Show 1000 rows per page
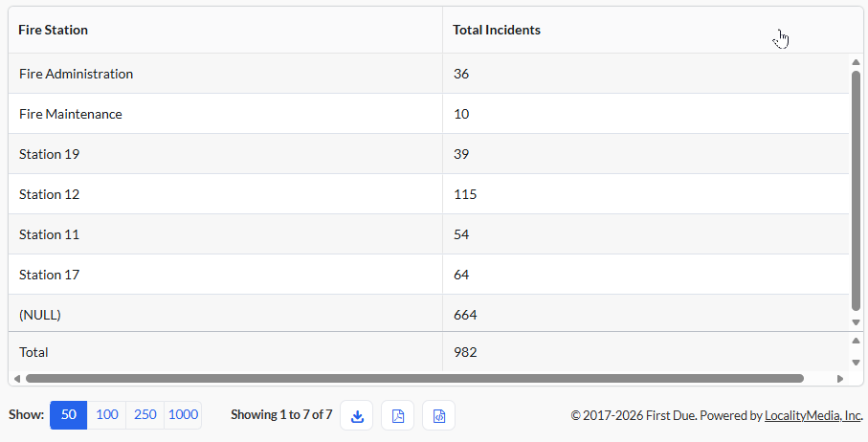Viewport: 868px width, 442px height. 183,415
